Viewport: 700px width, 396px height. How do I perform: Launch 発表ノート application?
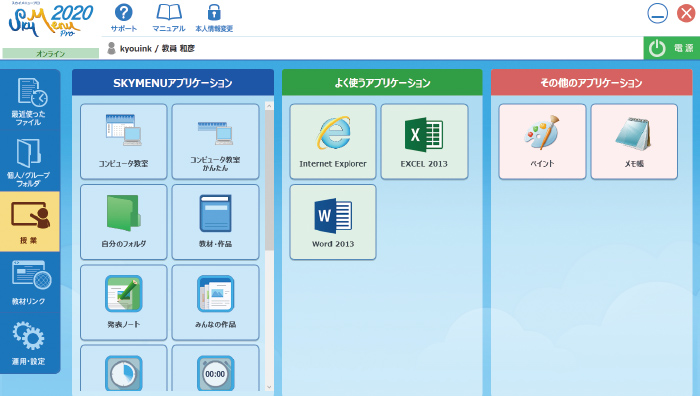pyautogui.click(x=124, y=302)
